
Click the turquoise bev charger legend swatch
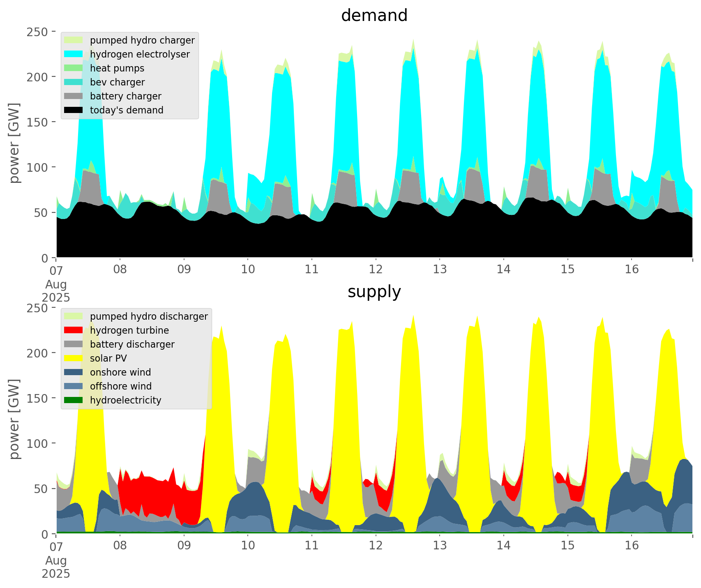pos(74,82)
